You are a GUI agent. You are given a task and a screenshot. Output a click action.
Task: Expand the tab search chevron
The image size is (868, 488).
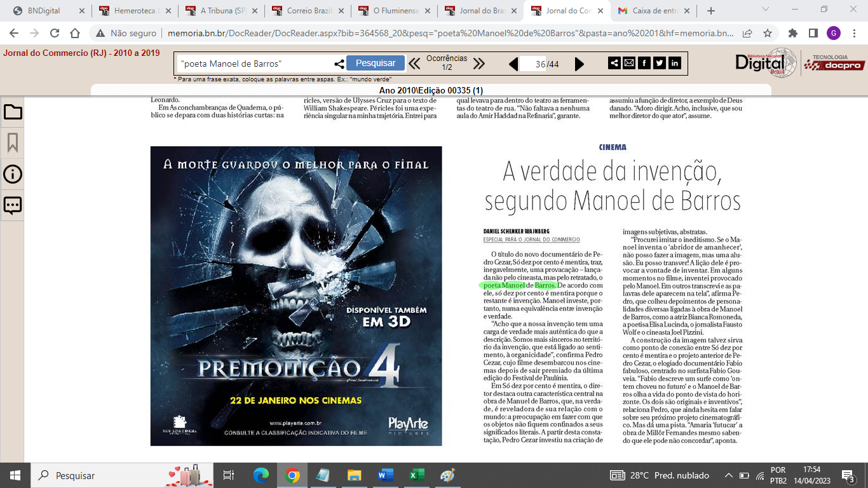click(x=765, y=10)
